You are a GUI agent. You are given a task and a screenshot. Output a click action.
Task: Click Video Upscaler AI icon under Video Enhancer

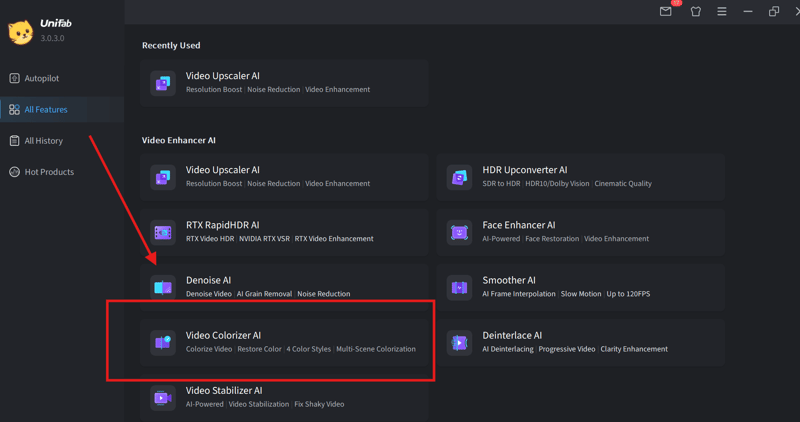tap(162, 177)
